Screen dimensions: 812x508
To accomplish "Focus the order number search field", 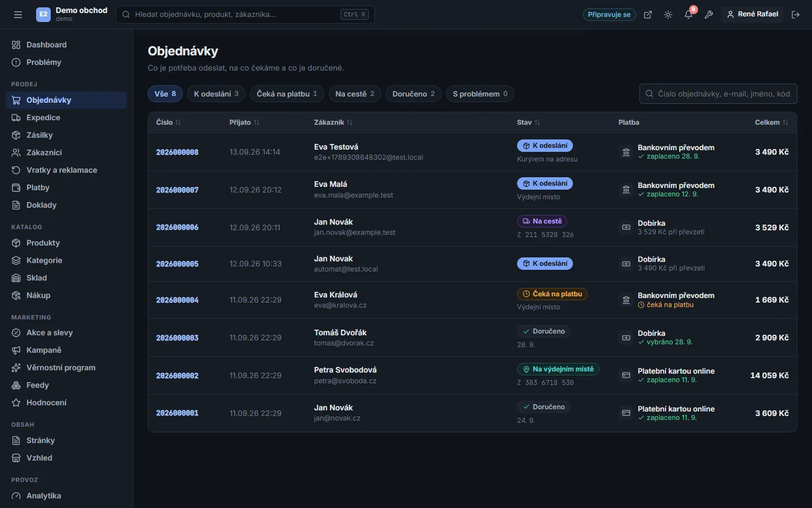I will (x=718, y=94).
